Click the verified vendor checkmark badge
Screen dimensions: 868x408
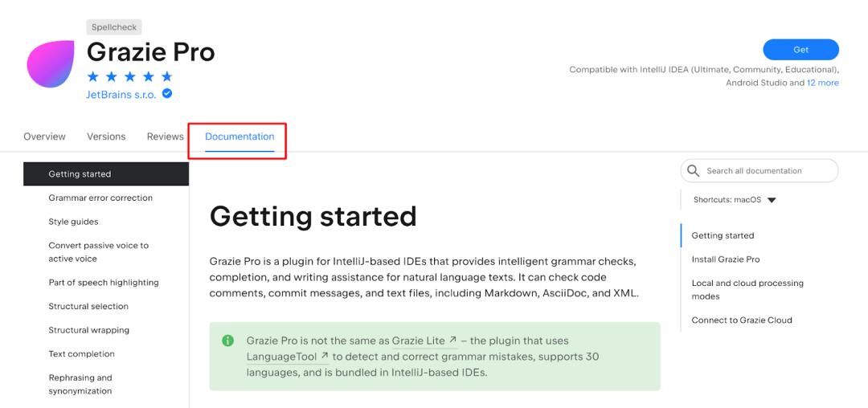coord(166,94)
